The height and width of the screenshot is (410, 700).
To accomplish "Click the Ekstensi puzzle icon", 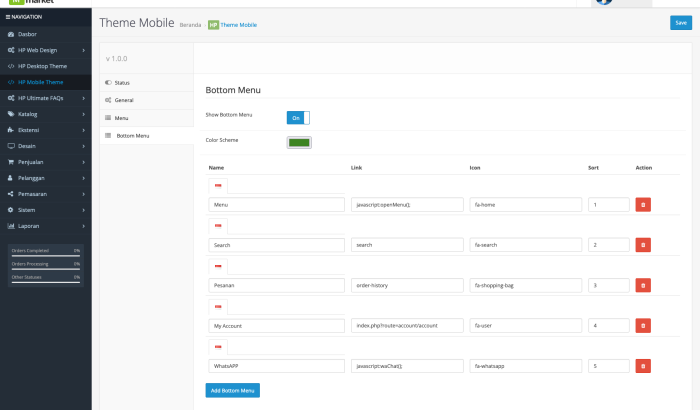I will click(x=11, y=130).
